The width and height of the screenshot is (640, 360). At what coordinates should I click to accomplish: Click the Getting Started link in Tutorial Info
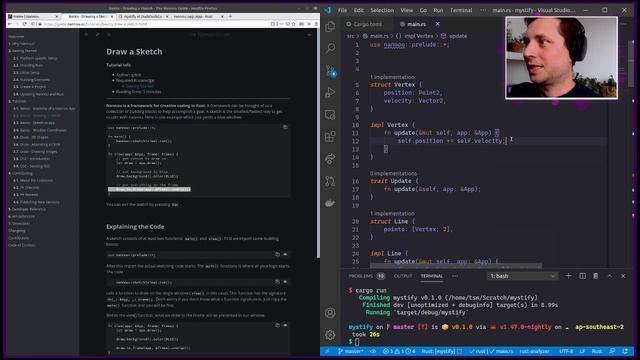140,86
